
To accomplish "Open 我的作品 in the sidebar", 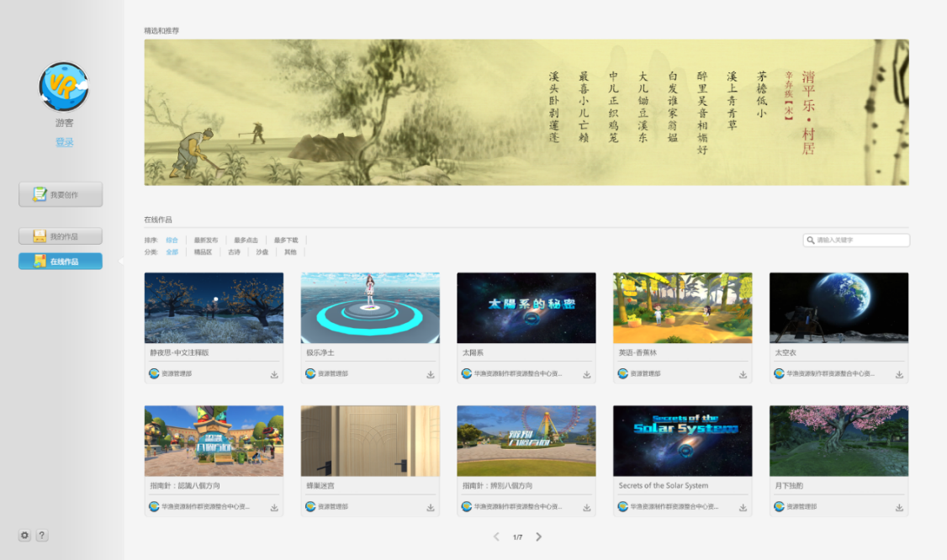I will coord(61,236).
